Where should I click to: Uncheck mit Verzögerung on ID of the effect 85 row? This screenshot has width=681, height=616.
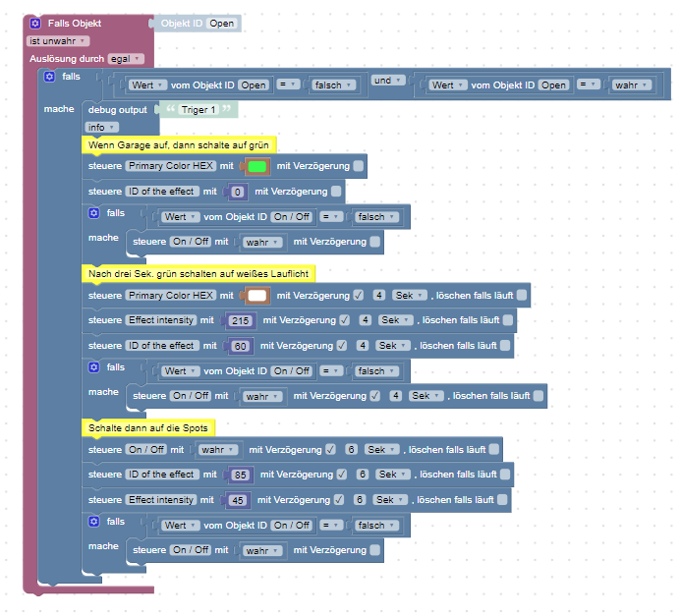click(x=342, y=475)
